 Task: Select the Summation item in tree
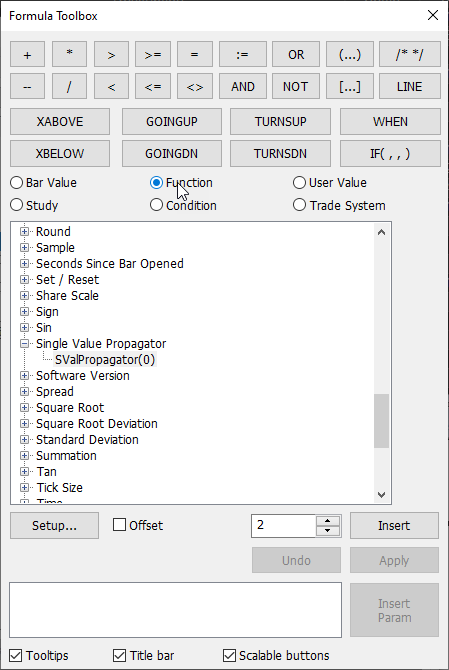coord(66,455)
